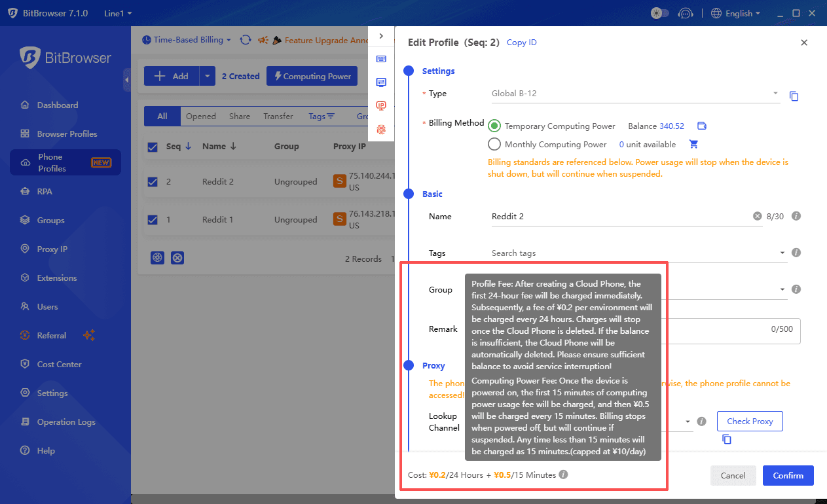Clear the Name field with X icon
The image size is (827, 504).
757,216
